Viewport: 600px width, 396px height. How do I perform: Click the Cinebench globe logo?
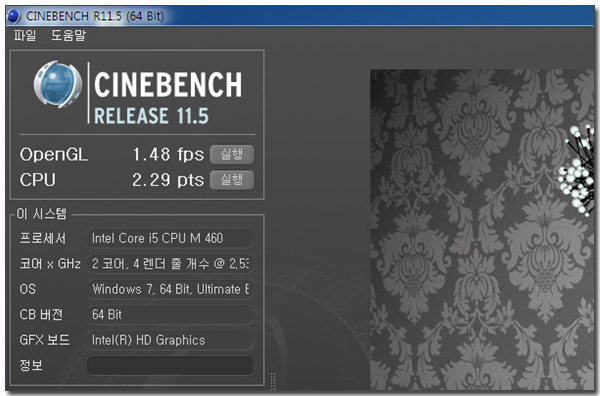[58, 84]
